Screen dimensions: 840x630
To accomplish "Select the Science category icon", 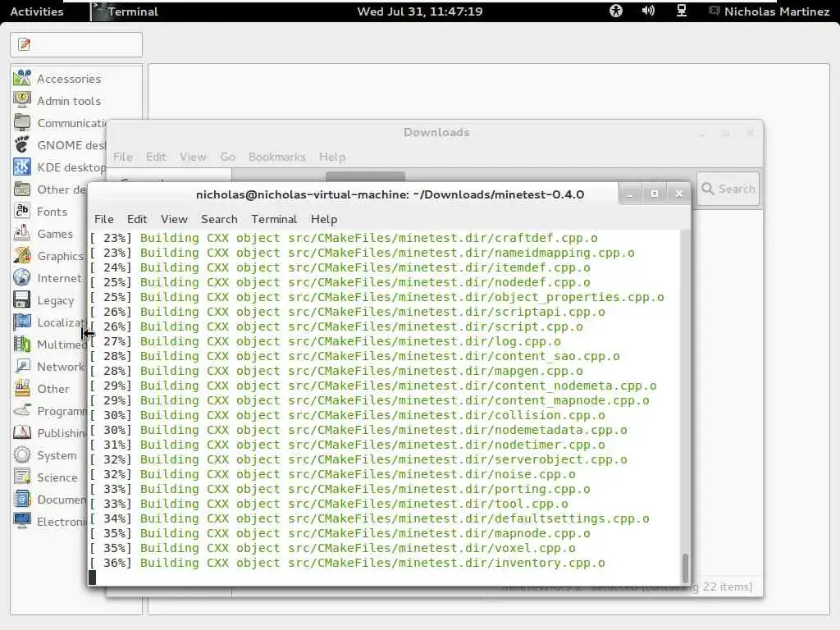I will click(x=22, y=477).
